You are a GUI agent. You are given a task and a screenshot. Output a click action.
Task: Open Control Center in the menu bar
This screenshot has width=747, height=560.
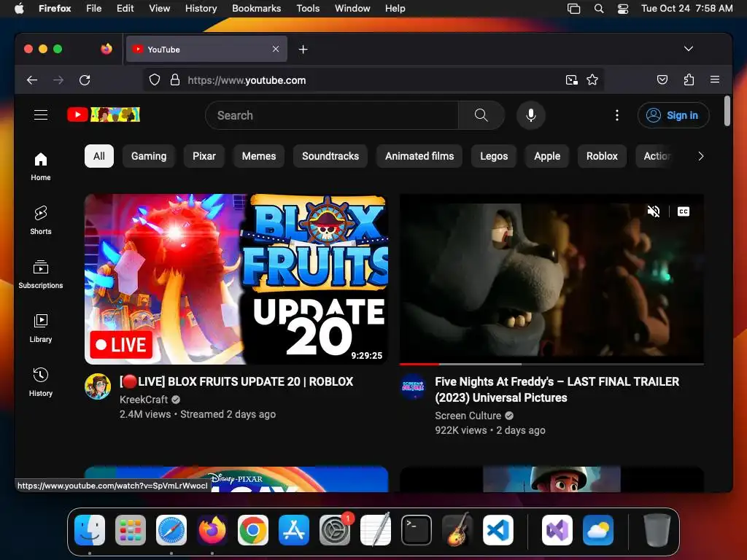(623, 8)
